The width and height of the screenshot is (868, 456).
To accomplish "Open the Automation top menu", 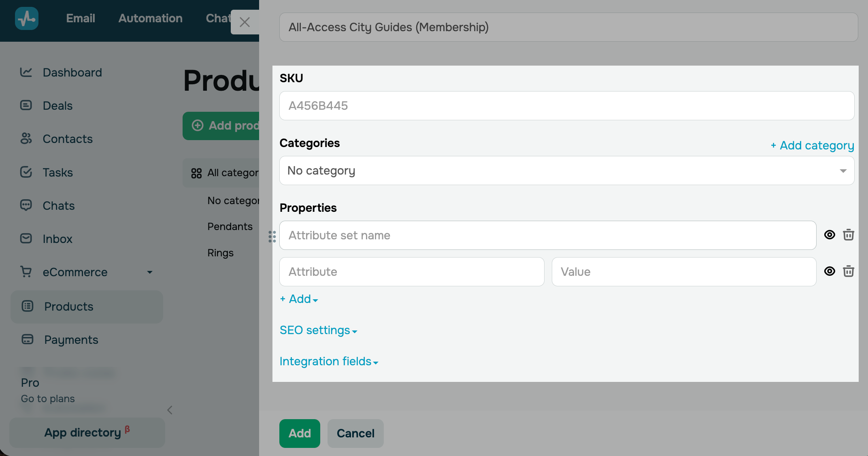I will [150, 18].
